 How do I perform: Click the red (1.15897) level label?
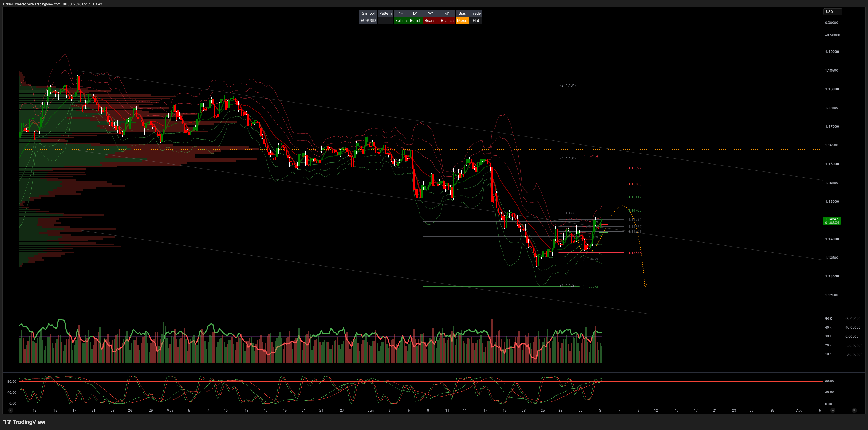(x=634, y=168)
